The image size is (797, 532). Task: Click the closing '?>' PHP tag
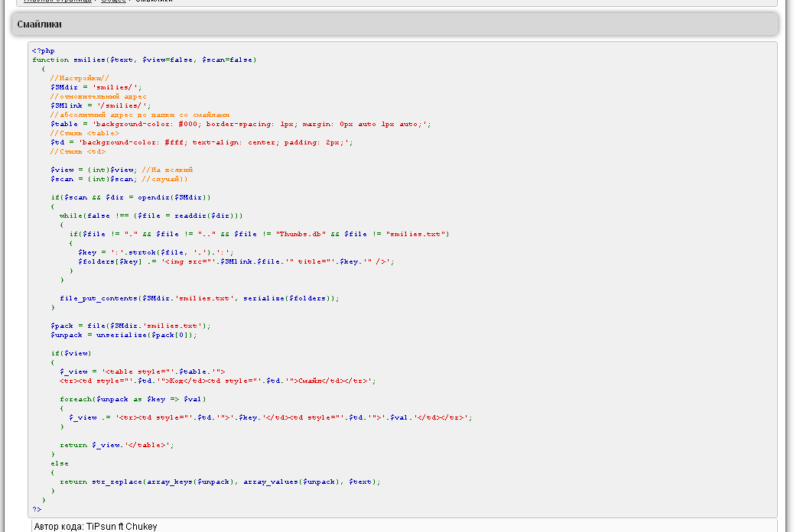pyautogui.click(x=37, y=509)
